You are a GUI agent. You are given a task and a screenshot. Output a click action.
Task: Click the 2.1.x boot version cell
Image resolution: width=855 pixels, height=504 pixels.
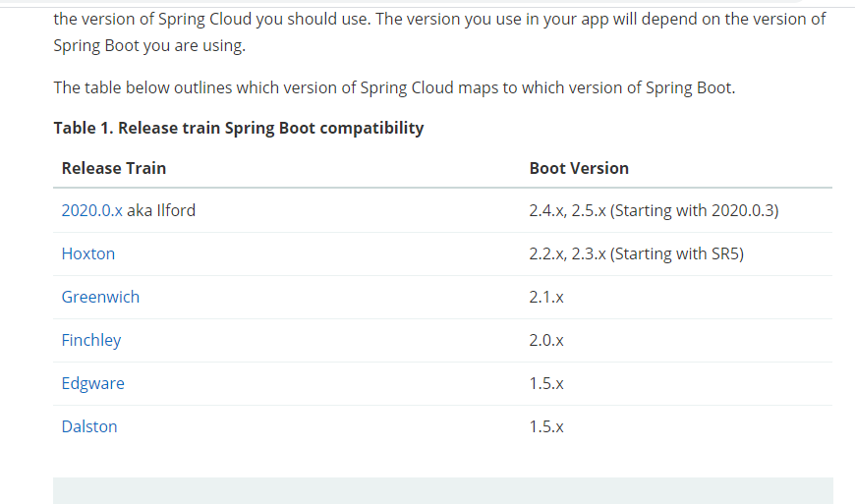[546, 297]
